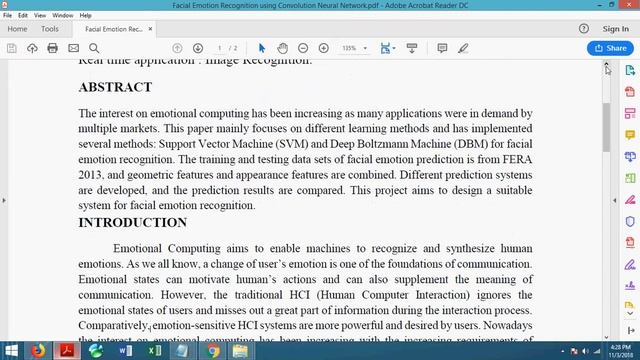Click the INTRODUCTION heading text
This screenshot has height=360, width=640.
tap(133, 222)
